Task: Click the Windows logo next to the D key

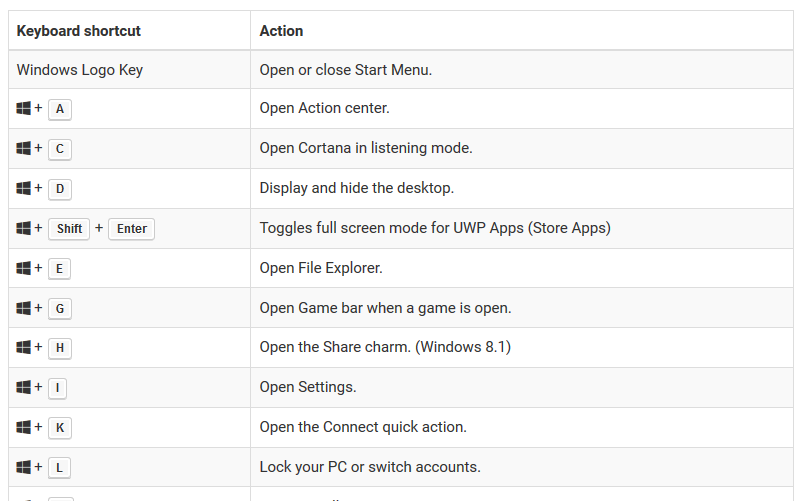Action: click(x=24, y=188)
